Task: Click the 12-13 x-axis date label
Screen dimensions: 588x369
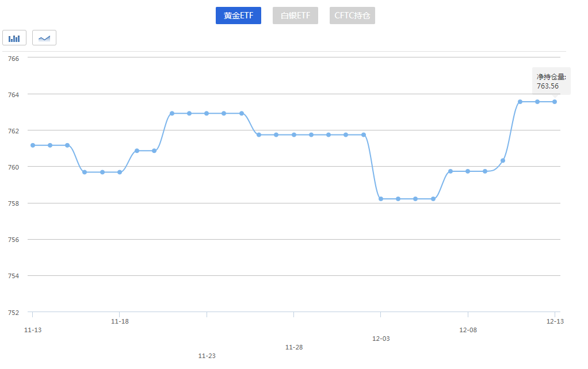Action: [x=555, y=321]
